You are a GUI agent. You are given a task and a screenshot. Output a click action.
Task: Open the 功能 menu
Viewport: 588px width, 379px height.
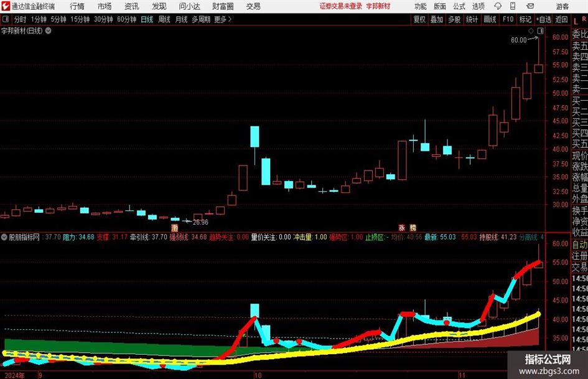tap(421, 6)
